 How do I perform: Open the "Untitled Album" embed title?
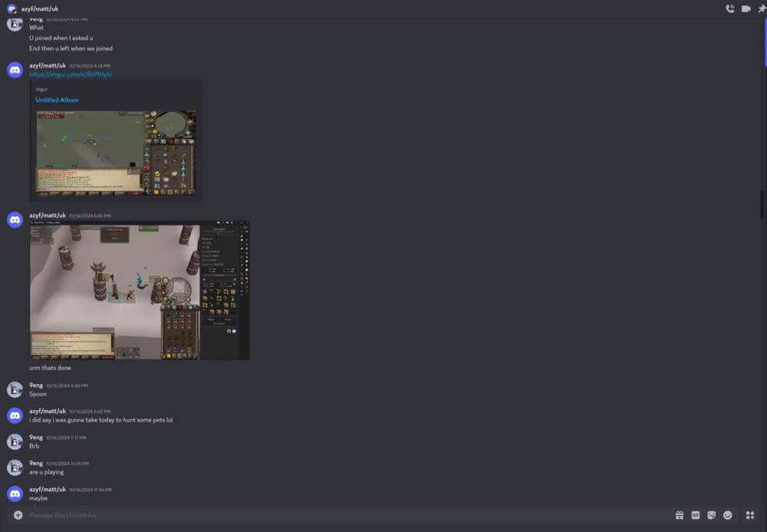tap(57, 100)
